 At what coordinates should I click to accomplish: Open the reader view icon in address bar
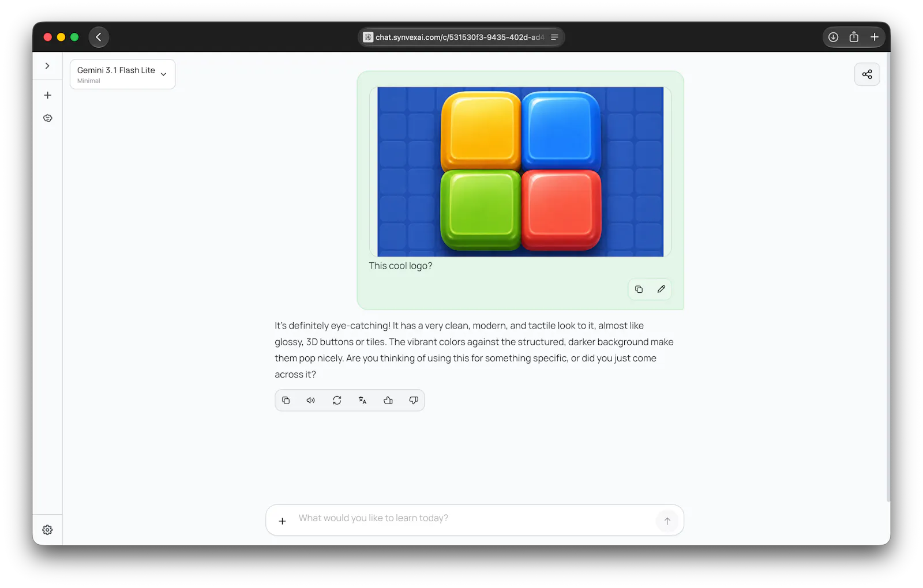click(554, 37)
